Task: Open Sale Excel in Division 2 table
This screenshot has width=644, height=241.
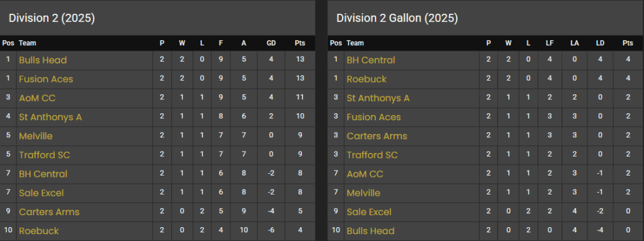Action: click(x=42, y=193)
